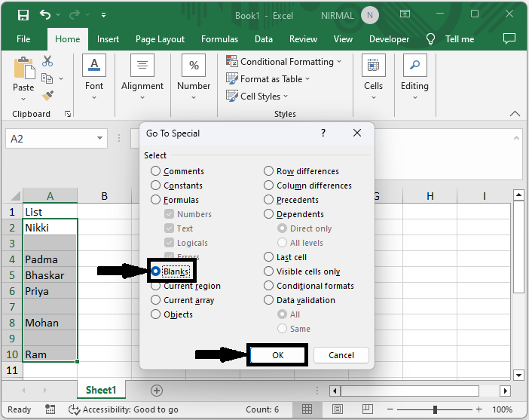Click the Ribbon Display Options icon
The image size is (529, 420).
405,14
